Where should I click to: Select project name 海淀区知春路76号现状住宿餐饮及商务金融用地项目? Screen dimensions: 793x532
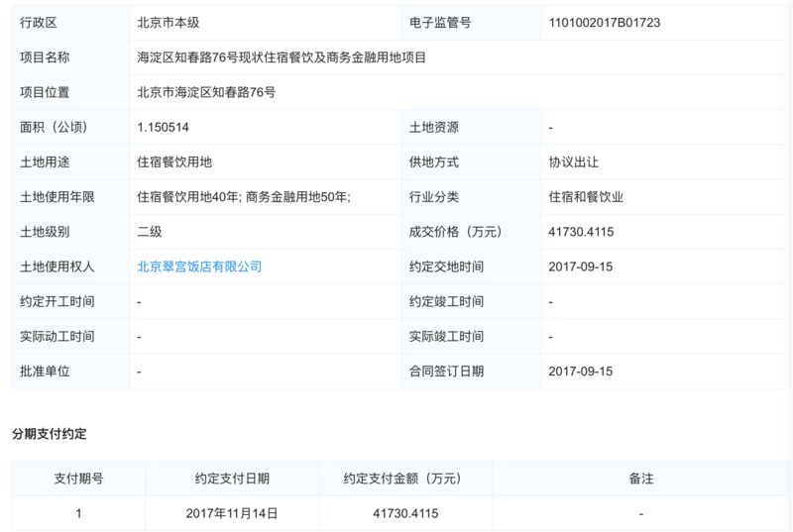point(282,57)
